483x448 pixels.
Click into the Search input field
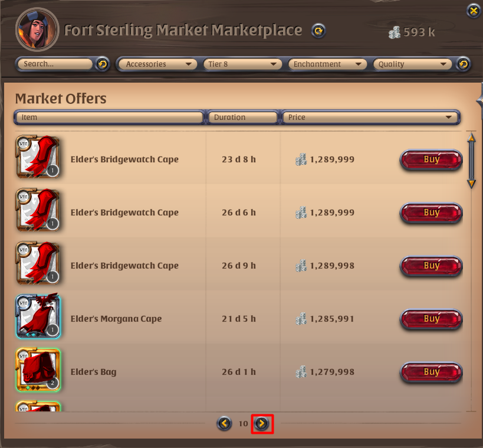(55, 64)
